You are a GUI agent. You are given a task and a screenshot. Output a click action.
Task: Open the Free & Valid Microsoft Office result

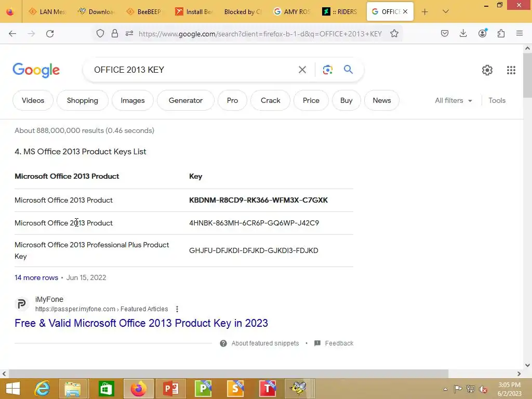(x=141, y=323)
